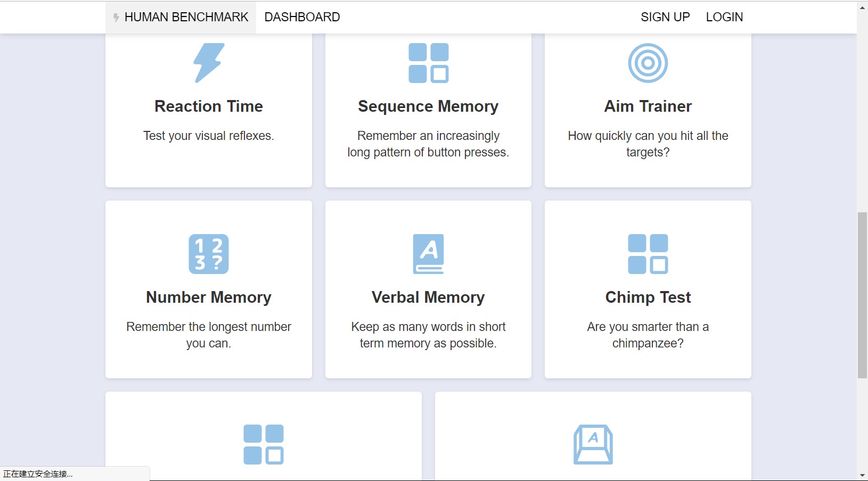Click the Aim Trainer title
Viewport: 868px width, 481px height.
648,106
